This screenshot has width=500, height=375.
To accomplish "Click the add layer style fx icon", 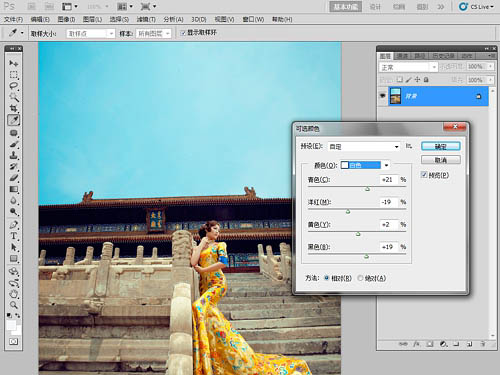I will (x=417, y=344).
